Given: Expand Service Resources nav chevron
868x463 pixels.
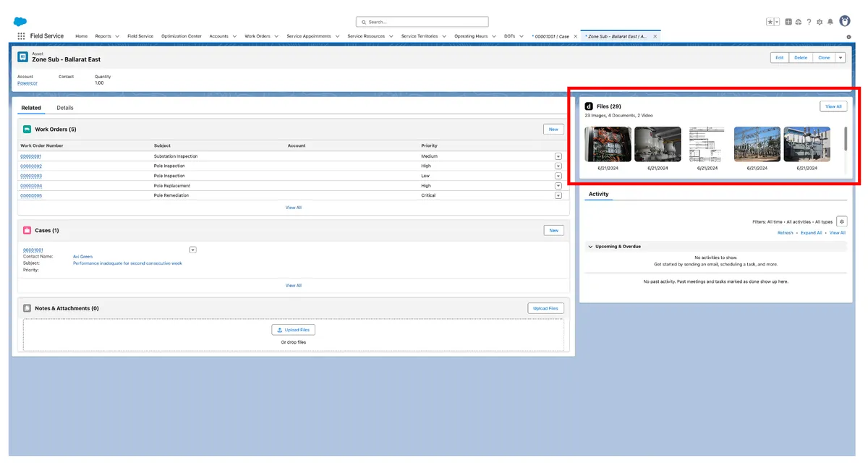Looking at the screenshot, I should pos(391,36).
